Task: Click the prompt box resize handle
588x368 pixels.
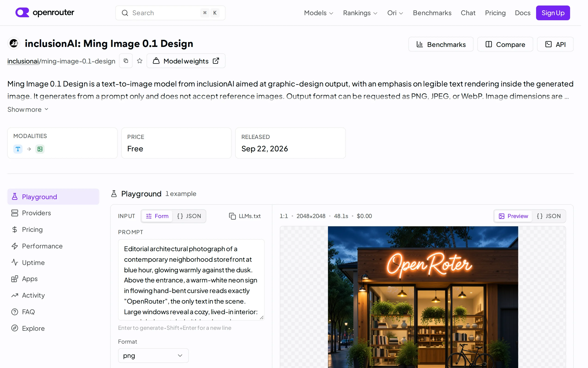Action: pos(261,317)
